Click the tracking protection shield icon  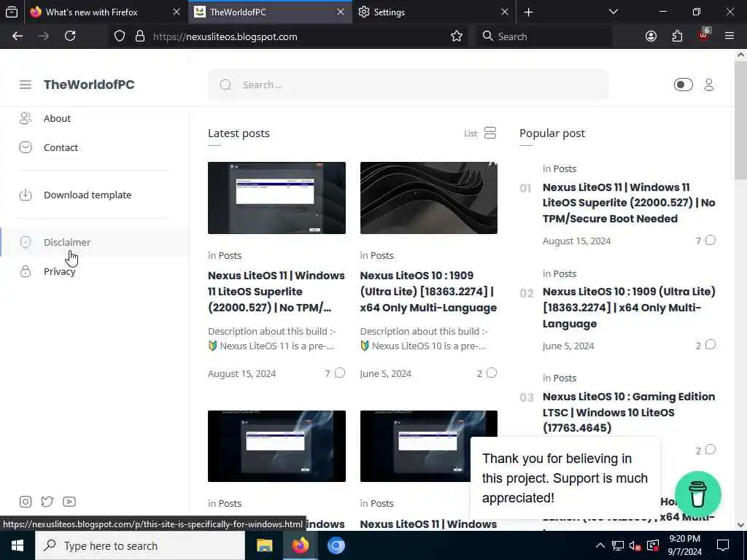click(x=120, y=36)
